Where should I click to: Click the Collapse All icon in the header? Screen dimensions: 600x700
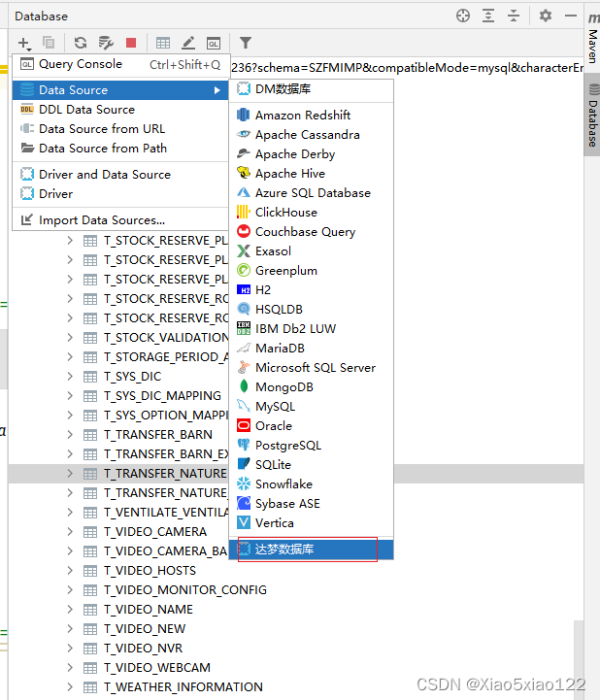coord(514,17)
